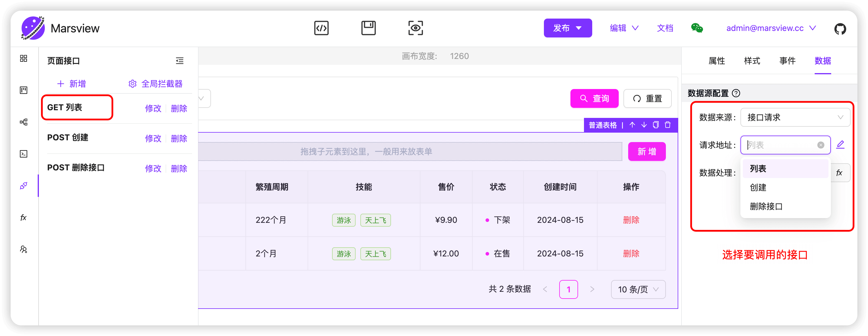Select the POST 删除接口 interface entry
The height and width of the screenshot is (336, 868).
coord(76,167)
